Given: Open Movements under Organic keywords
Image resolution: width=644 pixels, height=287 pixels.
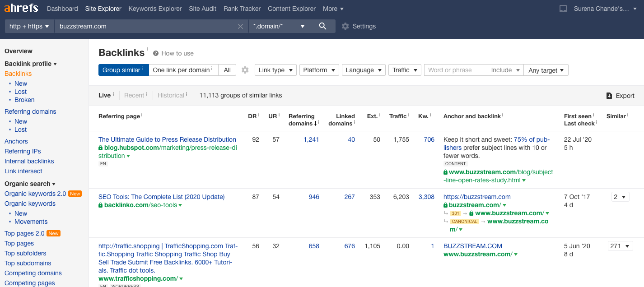Looking at the screenshot, I should click(31, 222).
